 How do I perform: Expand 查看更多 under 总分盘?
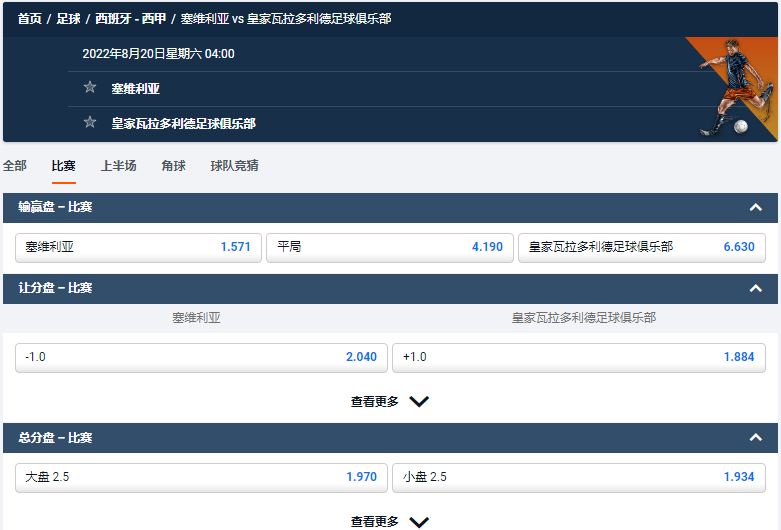coord(390,521)
